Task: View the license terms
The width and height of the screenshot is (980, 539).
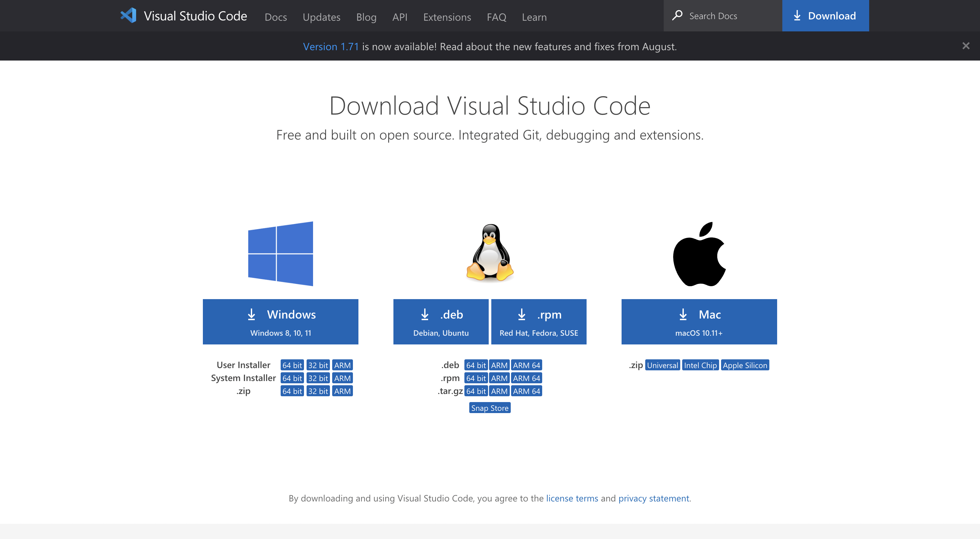Action: [572, 498]
